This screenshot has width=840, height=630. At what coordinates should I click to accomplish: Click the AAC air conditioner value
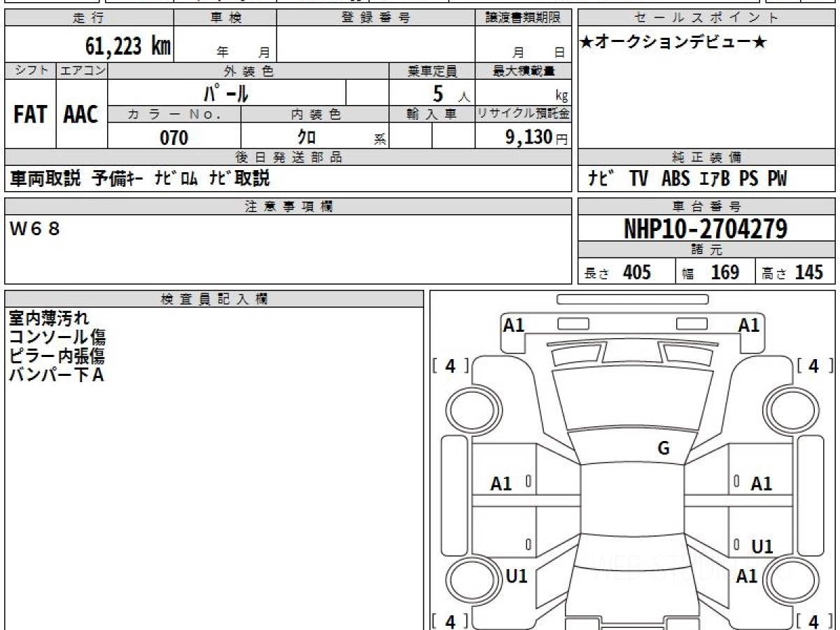81,115
